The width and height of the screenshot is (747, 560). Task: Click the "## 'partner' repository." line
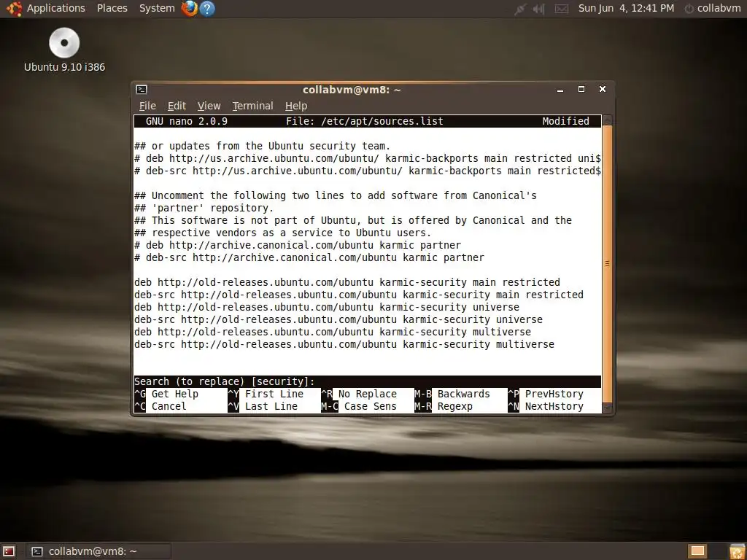click(x=204, y=208)
